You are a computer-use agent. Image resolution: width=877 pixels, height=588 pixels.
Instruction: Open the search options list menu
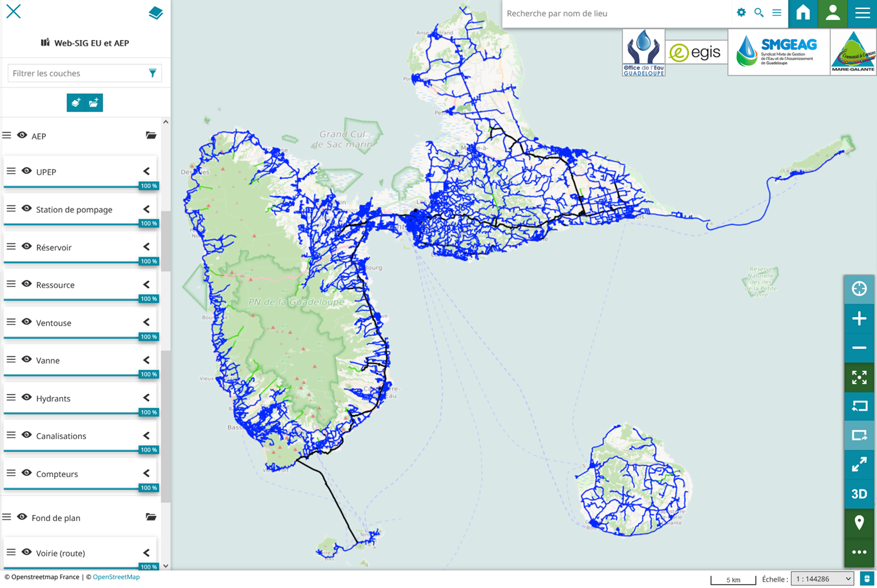[x=776, y=13]
